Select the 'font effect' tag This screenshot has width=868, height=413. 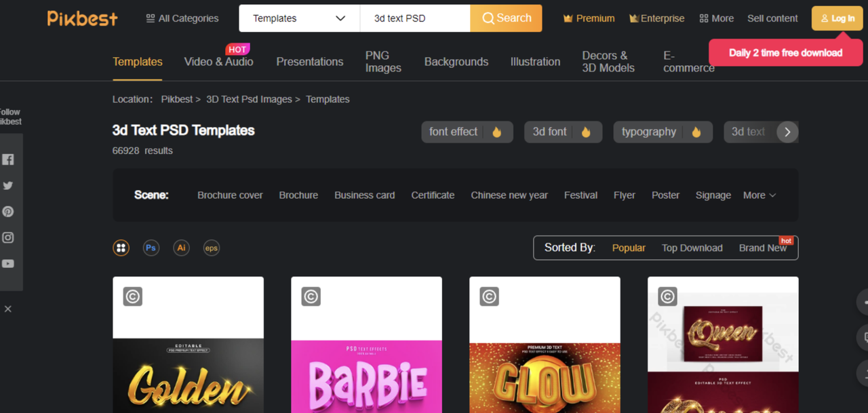click(x=467, y=132)
